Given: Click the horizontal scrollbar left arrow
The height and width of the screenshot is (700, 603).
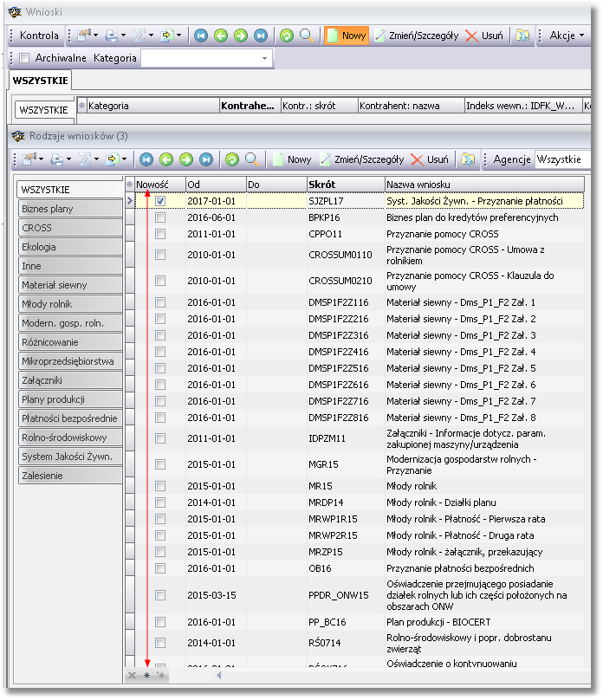Looking at the screenshot, I should click(218, 676).
